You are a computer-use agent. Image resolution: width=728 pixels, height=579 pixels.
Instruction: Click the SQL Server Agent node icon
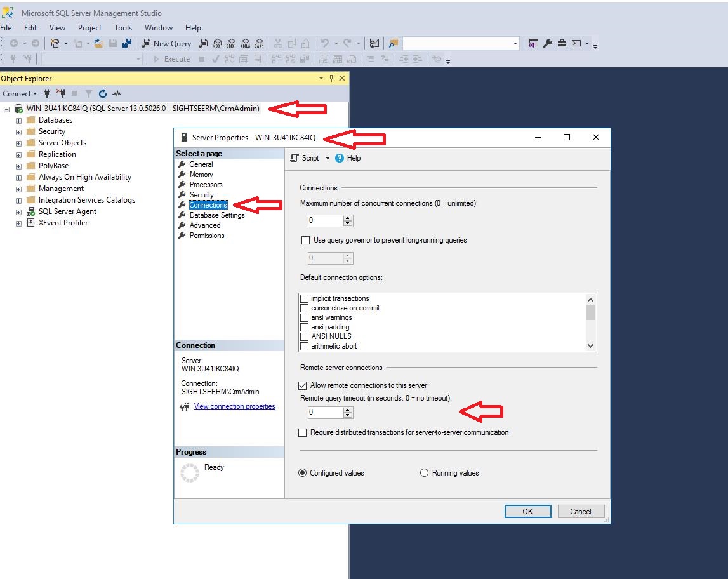(30, 211)
